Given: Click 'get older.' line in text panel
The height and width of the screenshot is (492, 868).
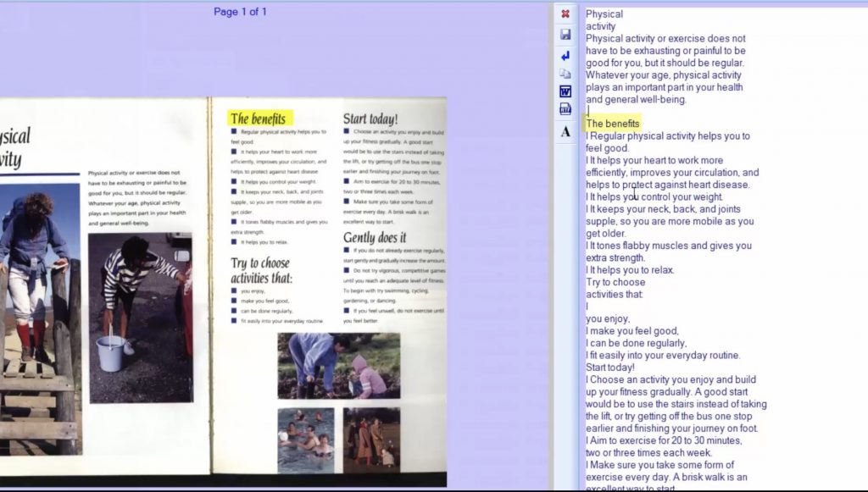Looking at the screenshot, I should coord(605,234).
